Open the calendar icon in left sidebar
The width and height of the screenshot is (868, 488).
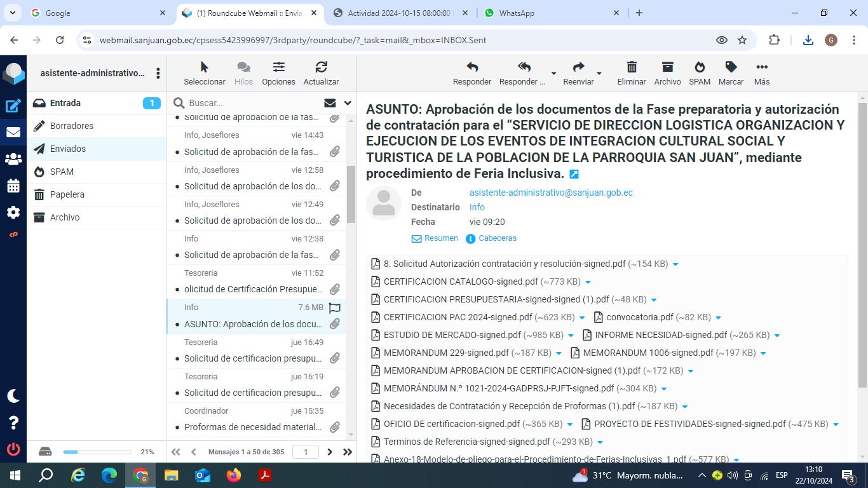[x=13, y=186]
